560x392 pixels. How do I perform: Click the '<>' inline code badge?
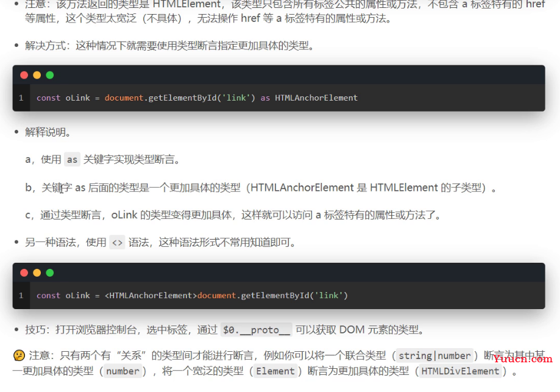pyautogui.click(x=117, y=243)
